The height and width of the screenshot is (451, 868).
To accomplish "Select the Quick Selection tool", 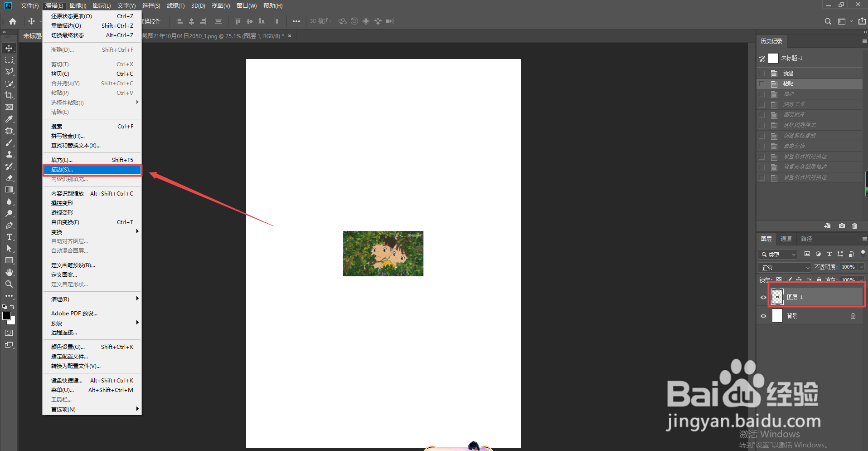I will [x=9, y=83].
